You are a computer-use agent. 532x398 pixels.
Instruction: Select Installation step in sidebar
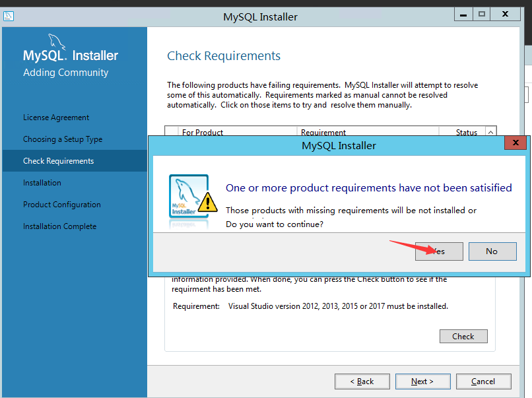coord(42,183)
